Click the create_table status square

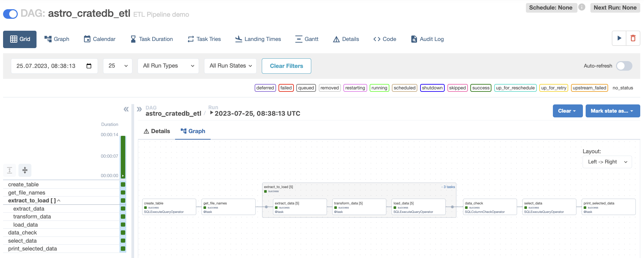click(123, 185)
